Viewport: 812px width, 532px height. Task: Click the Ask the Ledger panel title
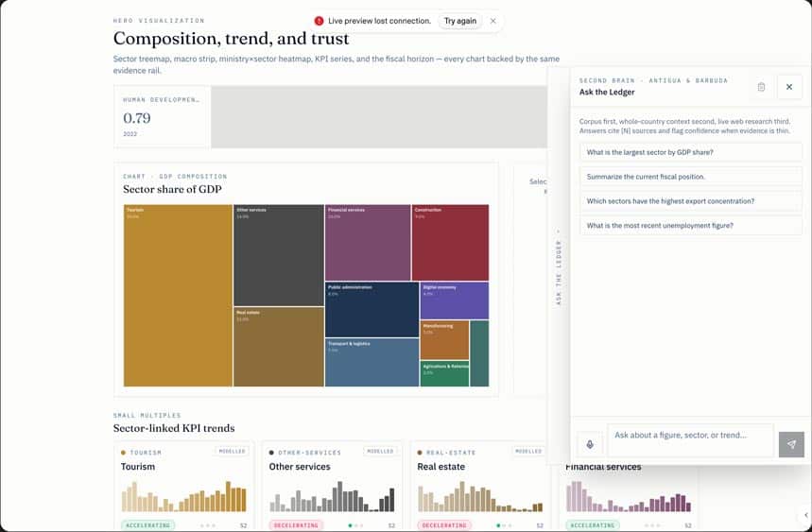pos(607,92)
